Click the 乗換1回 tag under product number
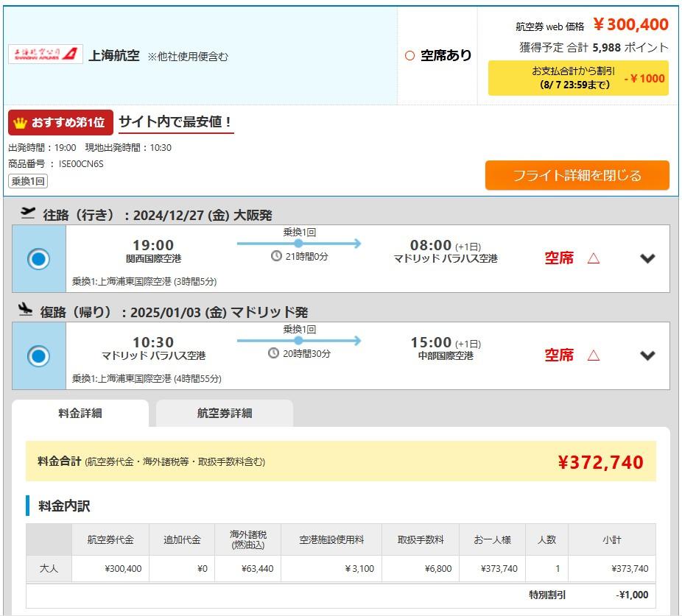 click(x=28, y=181)
